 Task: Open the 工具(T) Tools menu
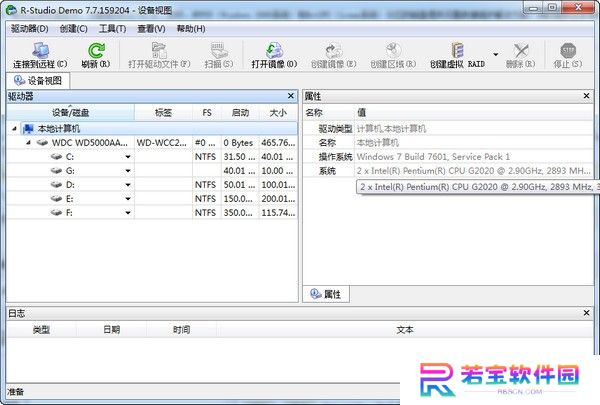(x=112, y=29)
